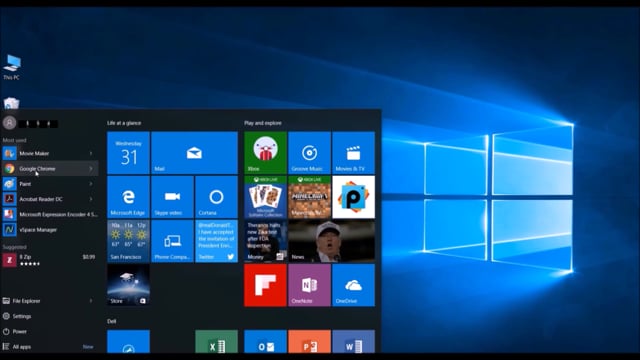Open the Groove Music tile
The height and width of the screenshot is (360, 640).
point(309,153)
